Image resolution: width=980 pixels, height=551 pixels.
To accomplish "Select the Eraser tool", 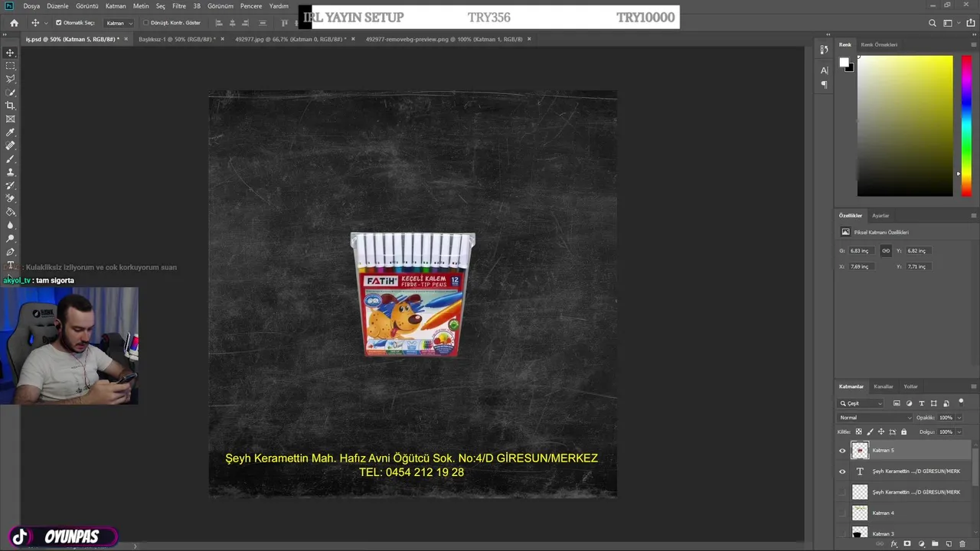I will (11, 198).
